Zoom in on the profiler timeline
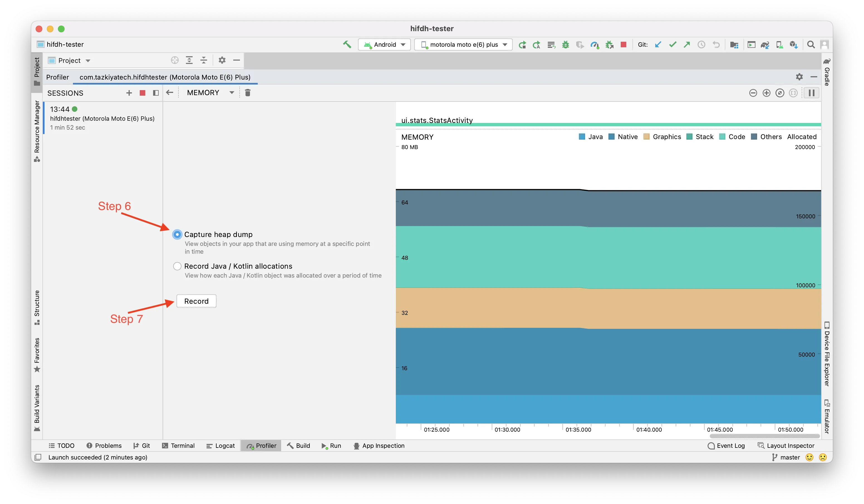 [x=766, y=93]
